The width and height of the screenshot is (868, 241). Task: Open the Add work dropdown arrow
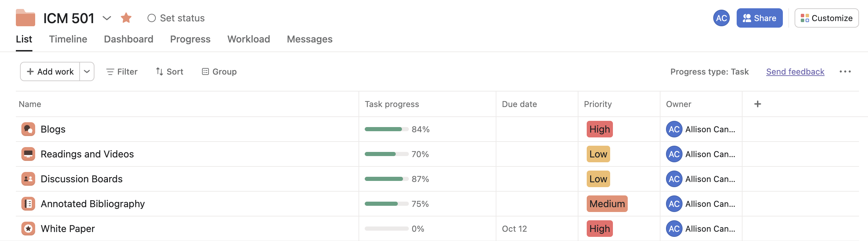pyautogui.click(x=87, y=71)
